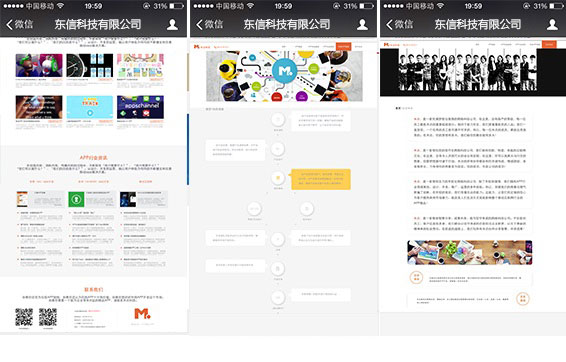Click the blue scroll indicator beside the left phone
This screenshot has height=362, width=566.
[x=188, y=149]
